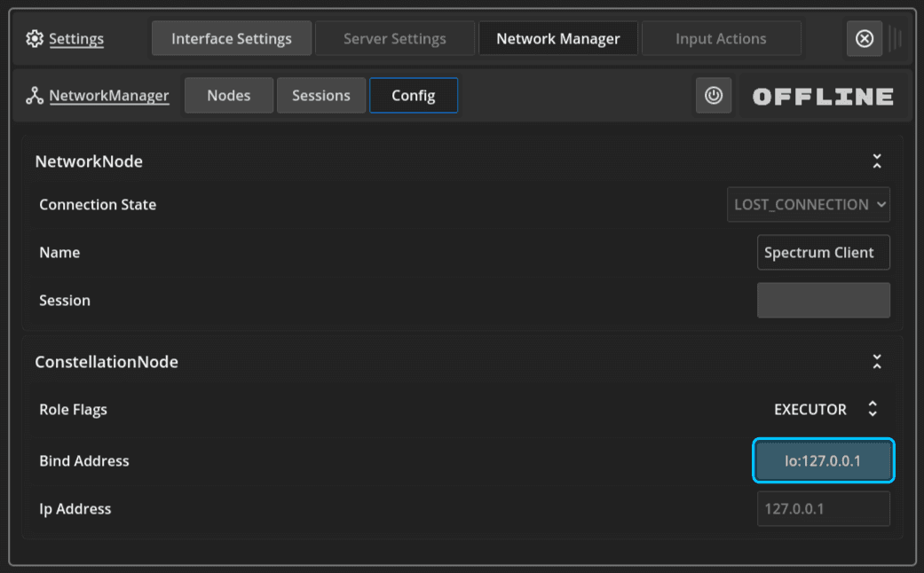Select the Network Manager tab
Viewport: 924px width, 573px height.
(558, 39)
